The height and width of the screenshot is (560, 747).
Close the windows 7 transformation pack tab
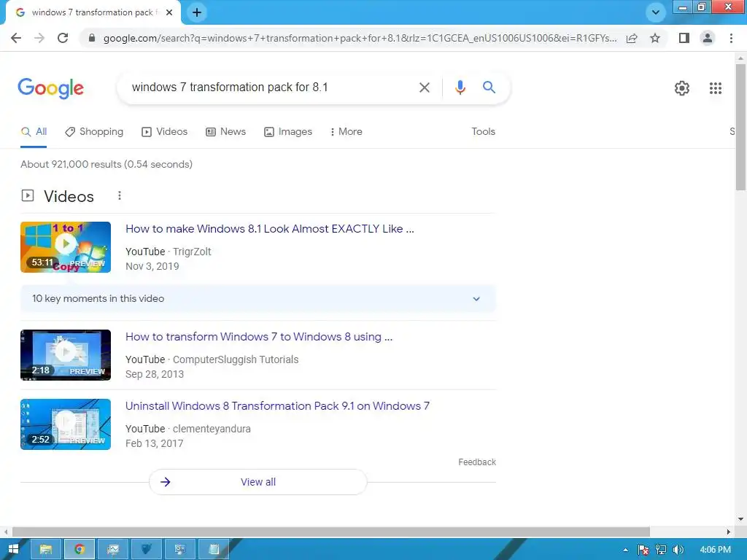(x=169, y=13)
